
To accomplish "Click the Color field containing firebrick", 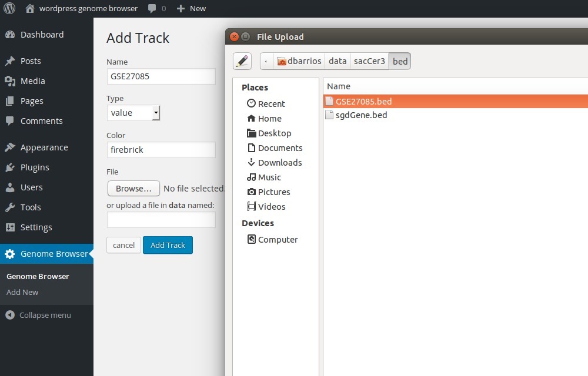I will (x=161, y=150).
